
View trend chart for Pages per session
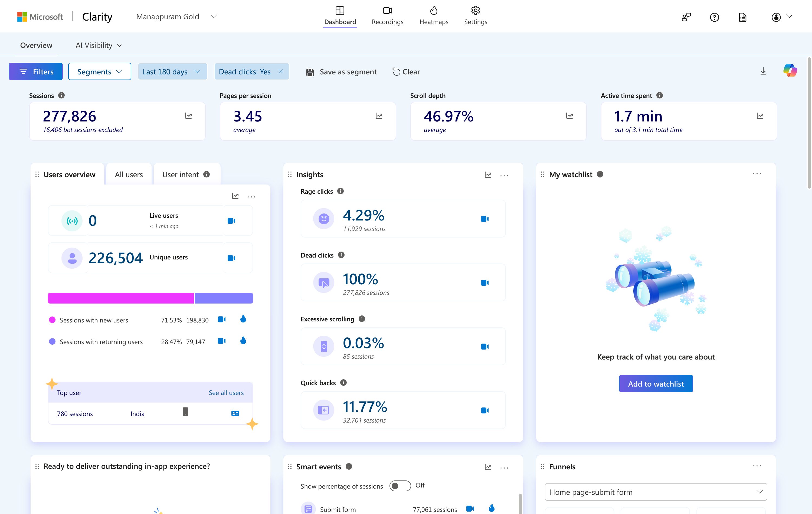point(379,116)
